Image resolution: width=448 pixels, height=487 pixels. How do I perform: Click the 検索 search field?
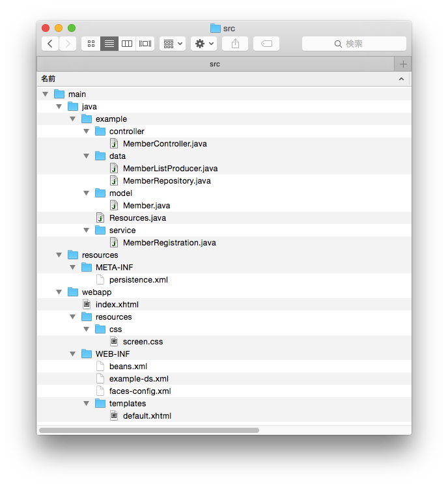tap(354, 44)
